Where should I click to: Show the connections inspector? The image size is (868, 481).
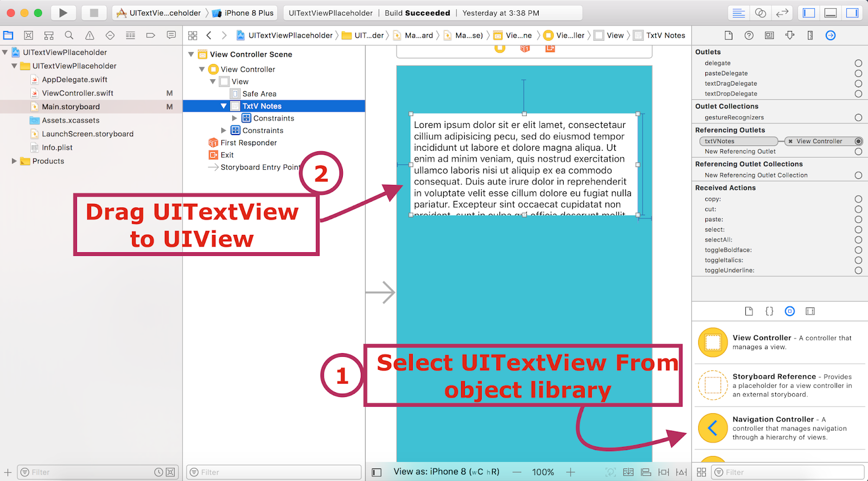831,35
